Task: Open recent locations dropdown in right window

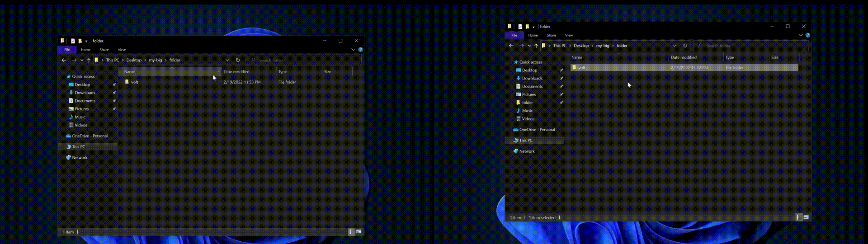Action: coord(529,46)
